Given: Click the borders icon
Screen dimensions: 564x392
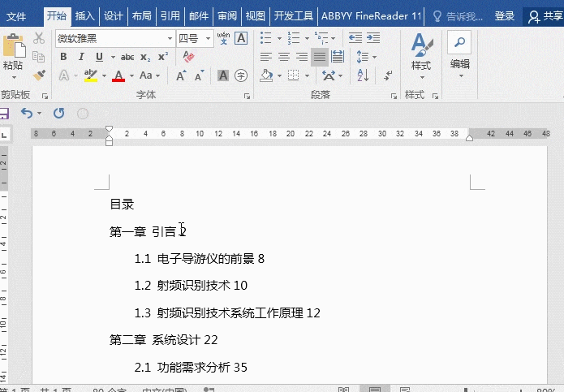Looking at the screenshot, I should (294, 75).
